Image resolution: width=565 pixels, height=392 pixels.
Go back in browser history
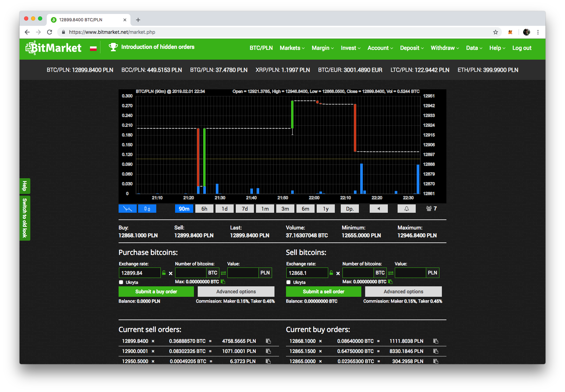pyautogui.click(x=27, y=32)
